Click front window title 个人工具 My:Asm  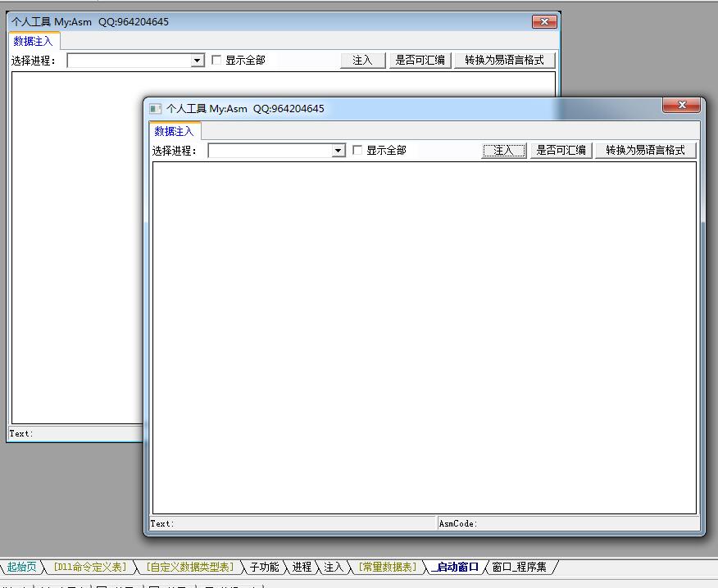click(207, 109)
